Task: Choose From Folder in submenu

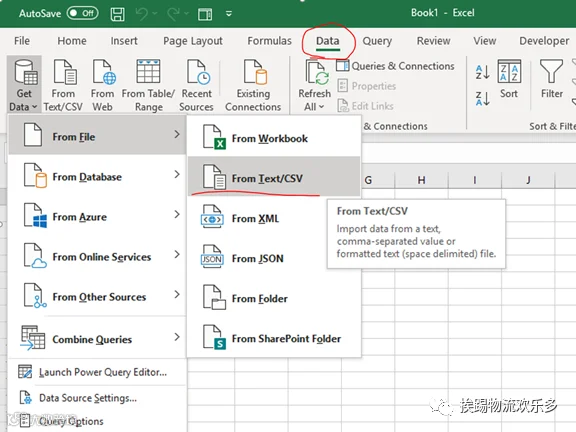Action: pyautogui.click(x=274, y=298)
